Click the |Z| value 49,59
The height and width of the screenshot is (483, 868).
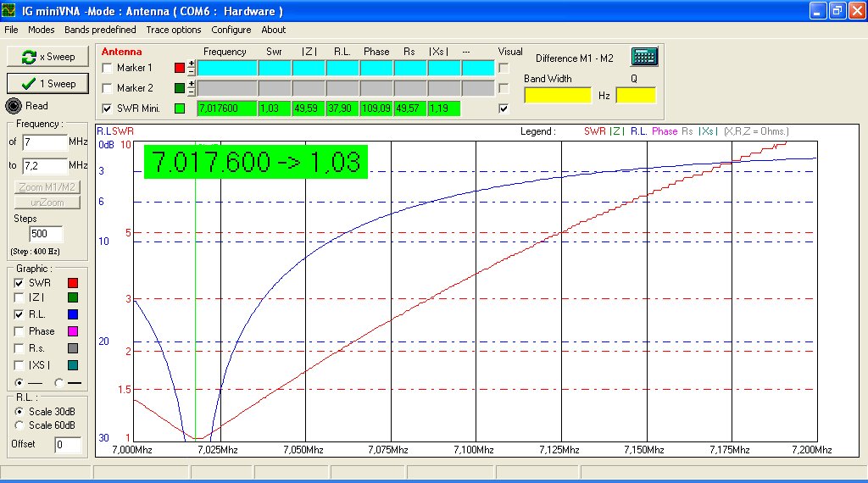pyautogui.click(x=309, y=108)
